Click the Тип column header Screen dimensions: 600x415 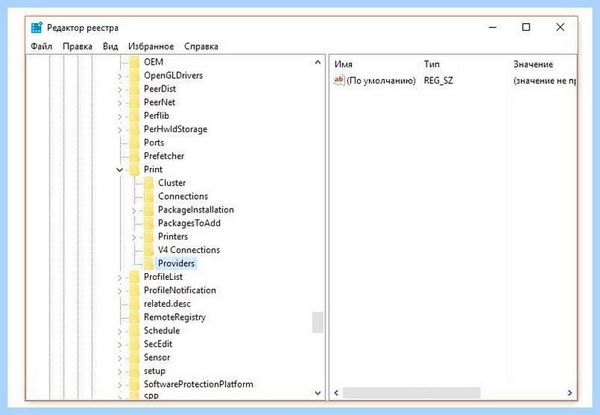coord(432,64)
